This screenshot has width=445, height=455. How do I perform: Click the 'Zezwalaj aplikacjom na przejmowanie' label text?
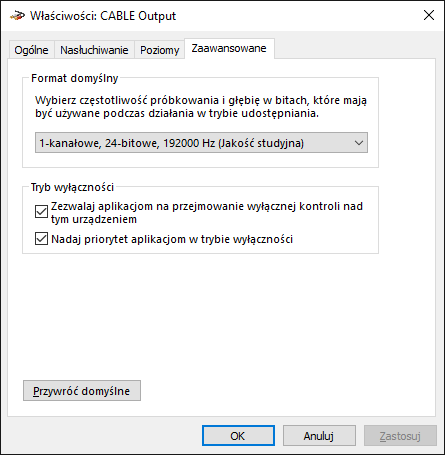click(207, 213)
